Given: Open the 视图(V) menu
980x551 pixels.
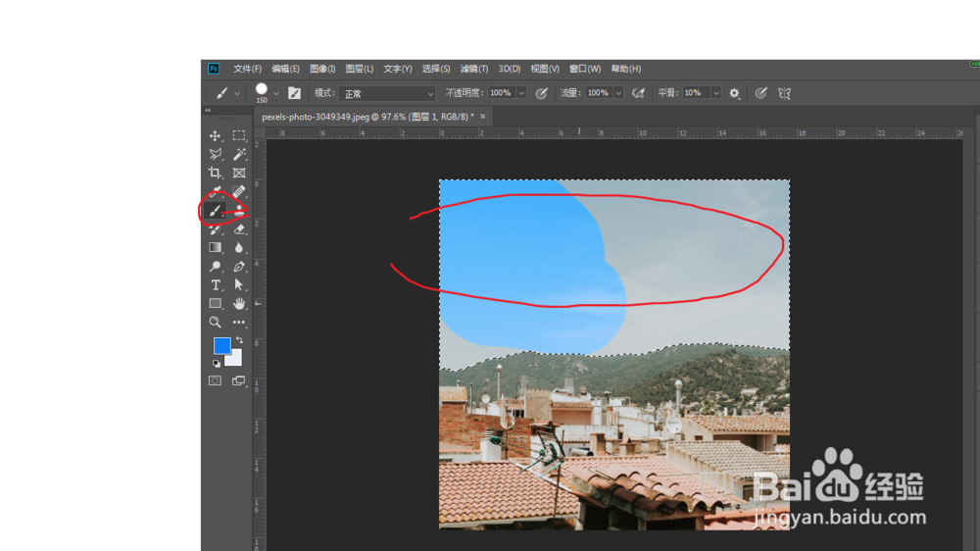Looking at the screenshot, I should click(544, 69).
